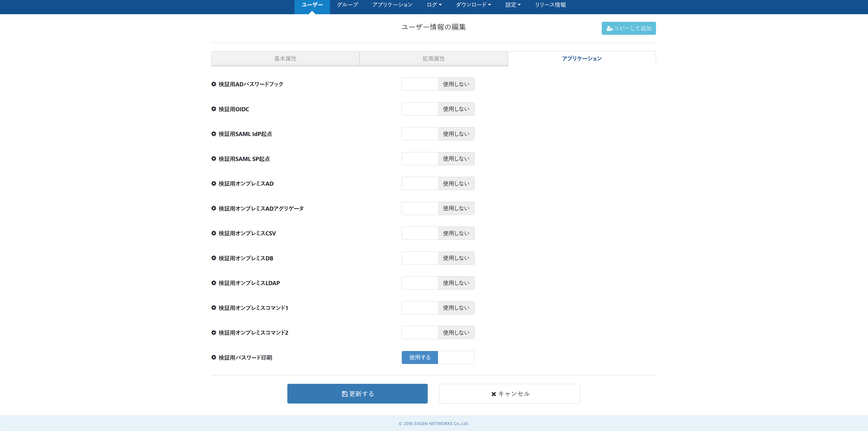Click the コピーして追加 button
The image size is (868, 431).
coord(629,28)
